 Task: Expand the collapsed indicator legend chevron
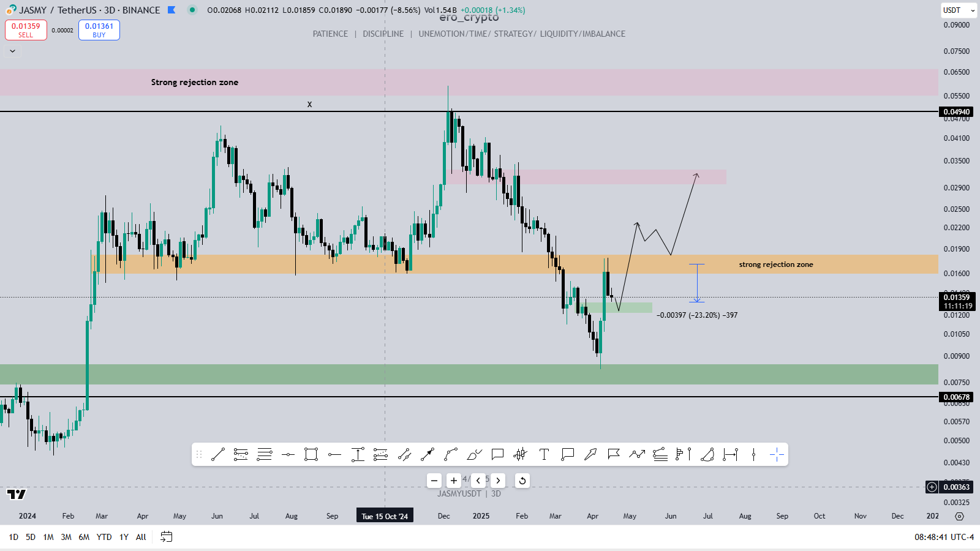coord(12,51)
